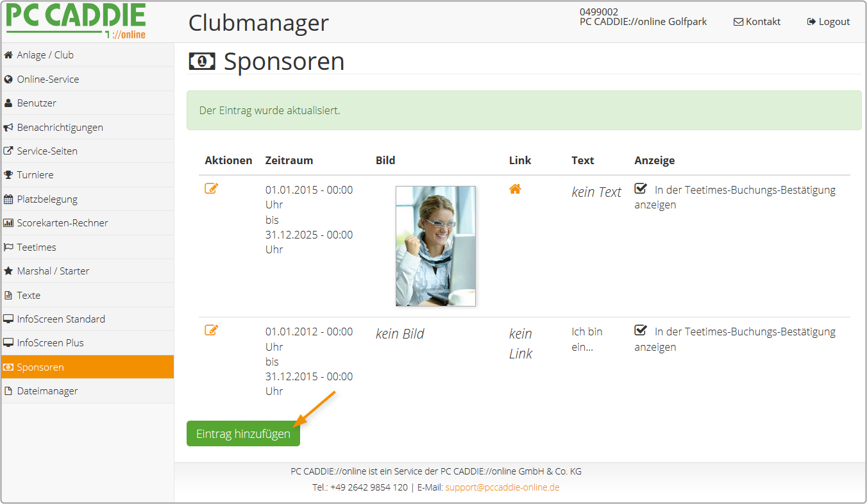
Task: Select Benachrichtigungen in the sidebar
Action: 87,128
